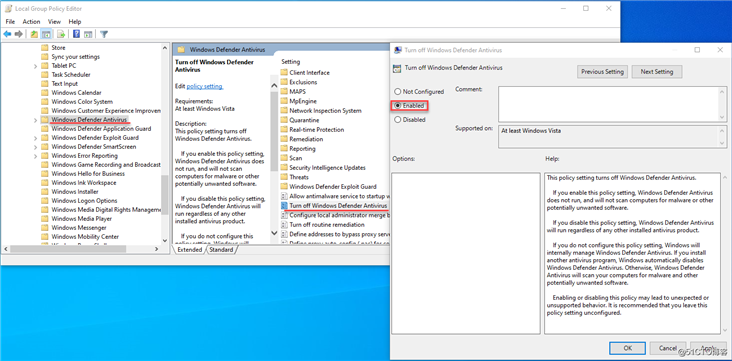Click the policy icon left of dialog heading
The image size is (732, 361).
point(397,68)
